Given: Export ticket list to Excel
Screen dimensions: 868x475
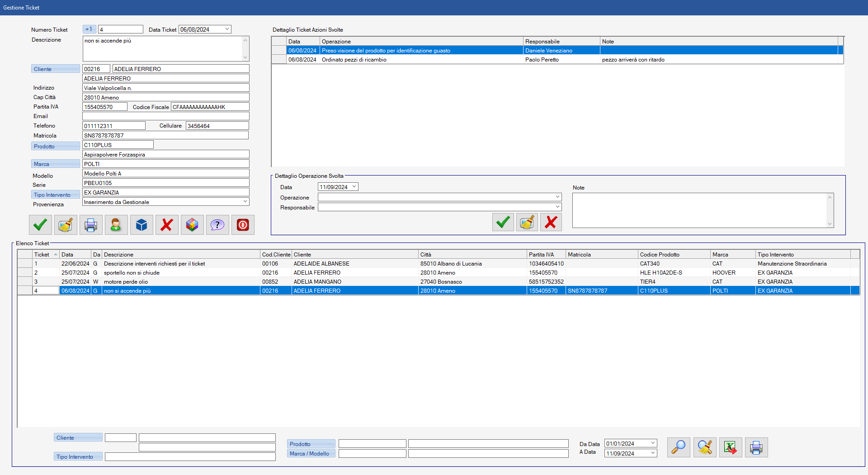Looking at the screenshot, I should [x=730, y=447].
